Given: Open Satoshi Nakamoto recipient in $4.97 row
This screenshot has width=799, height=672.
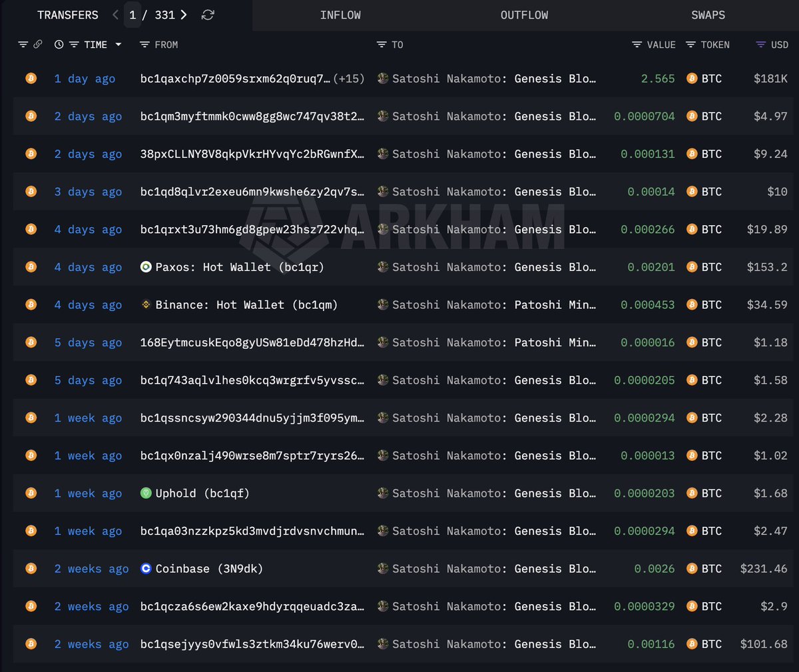Looking at the screenshot, I should pos(494,117).
